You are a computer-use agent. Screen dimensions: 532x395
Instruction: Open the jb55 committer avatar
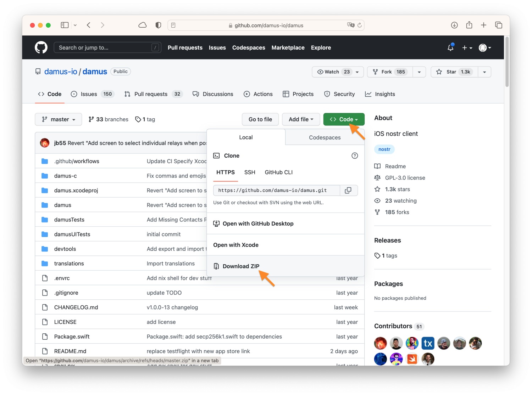(45, 143)
